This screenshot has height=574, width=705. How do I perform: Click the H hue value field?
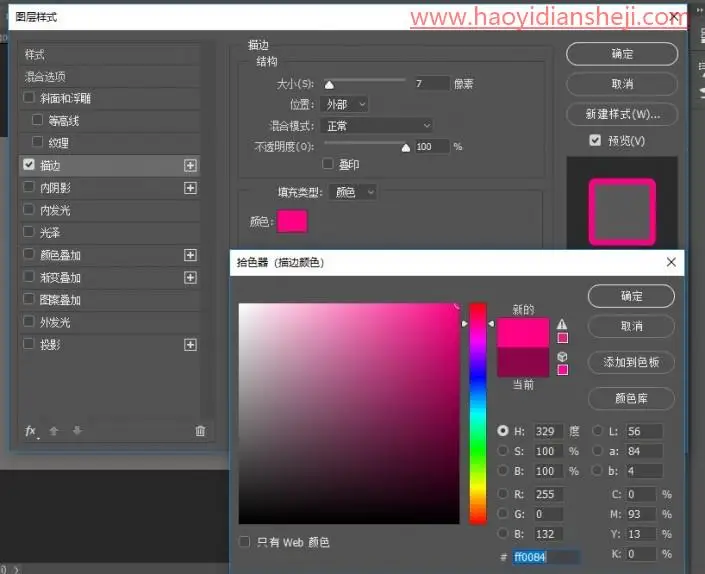[548, 431]
